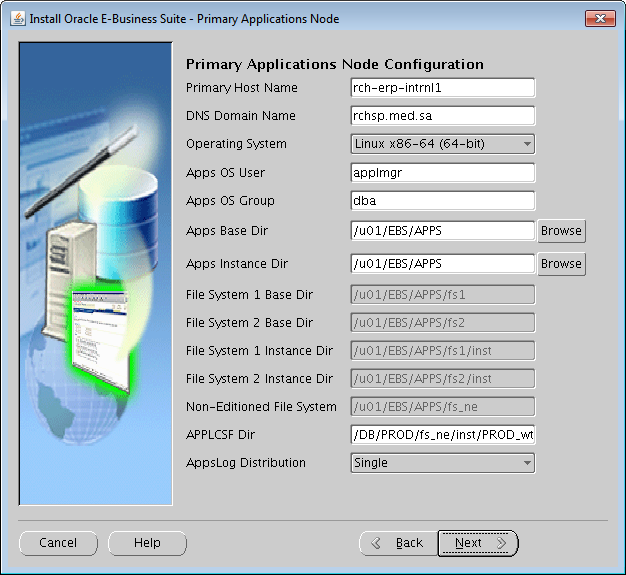This screenshot has width=626, height=575.
Task: Open the Operating System dropdown
Action: pos(442,144)
